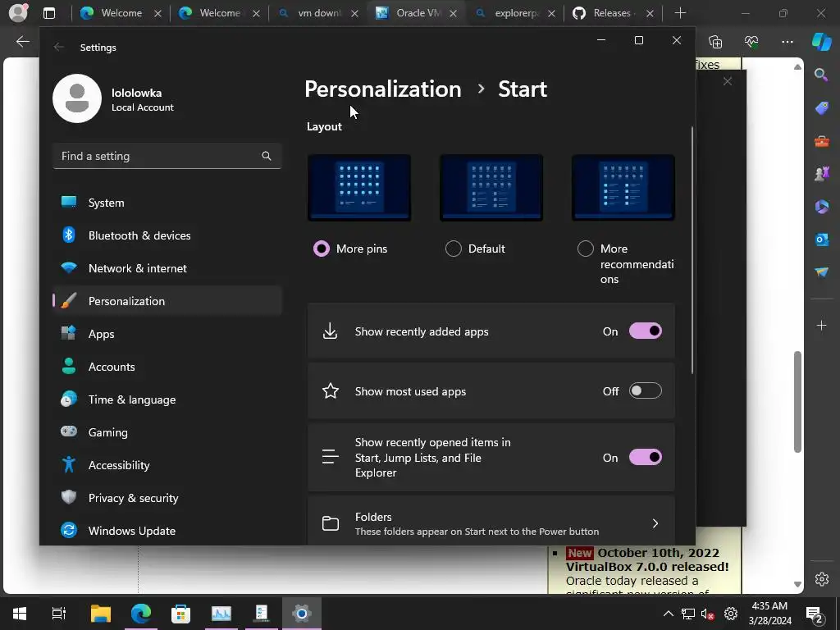This screenshot has width=840, height=630.
Task: Select the Default layout radio button
Action: [453, 249]
